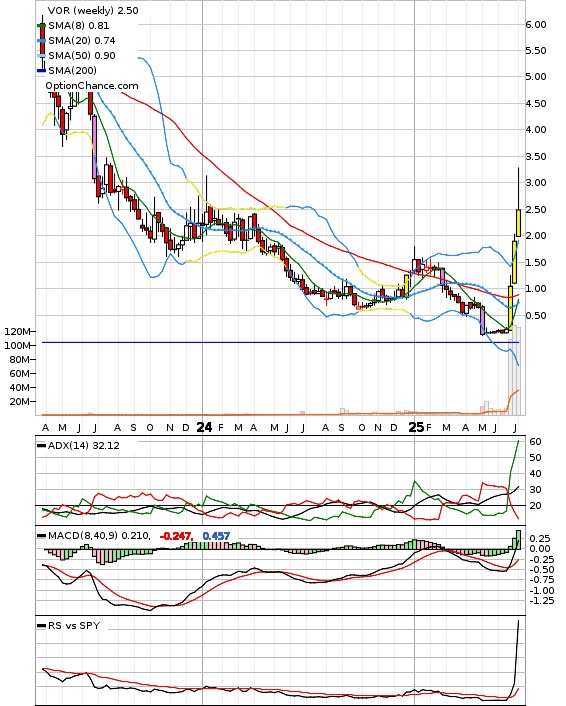Click the bold 24 year marker

coord(204,427)
